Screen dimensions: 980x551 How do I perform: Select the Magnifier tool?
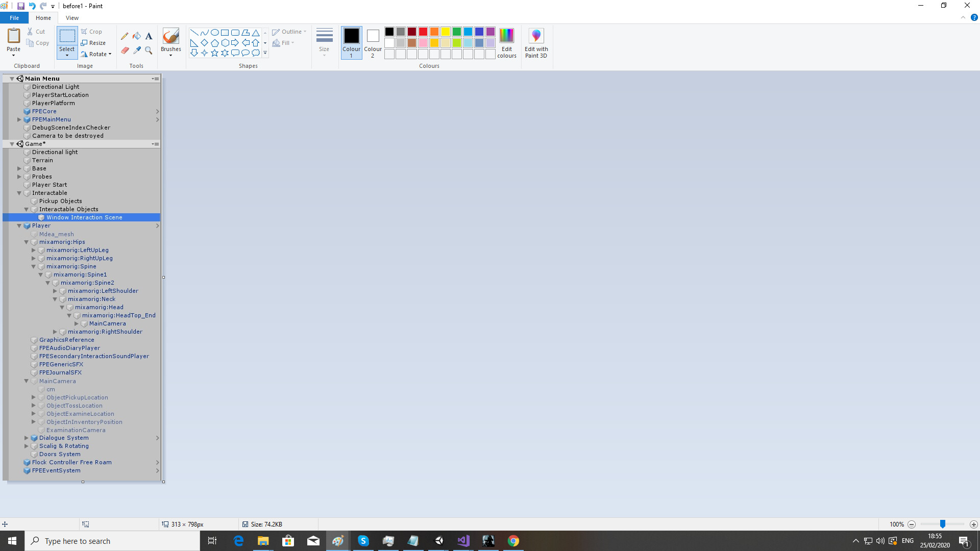(149, 50)
